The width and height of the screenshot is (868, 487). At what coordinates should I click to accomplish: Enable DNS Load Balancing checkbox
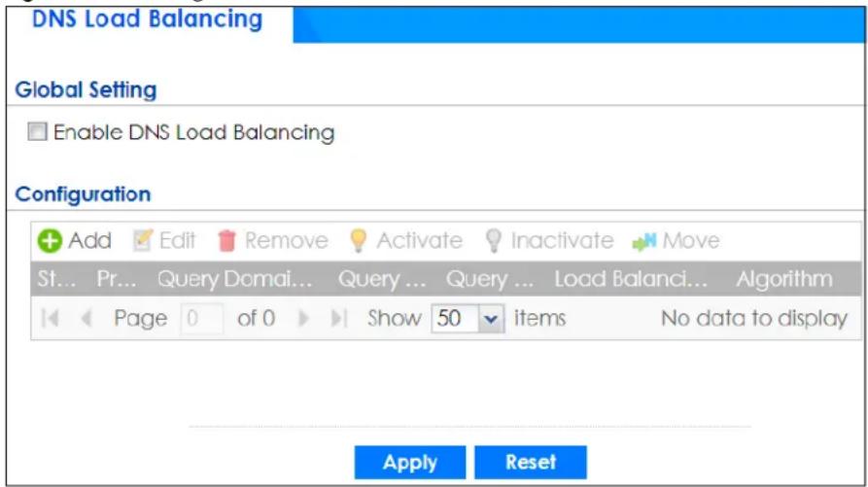(38, 131)
